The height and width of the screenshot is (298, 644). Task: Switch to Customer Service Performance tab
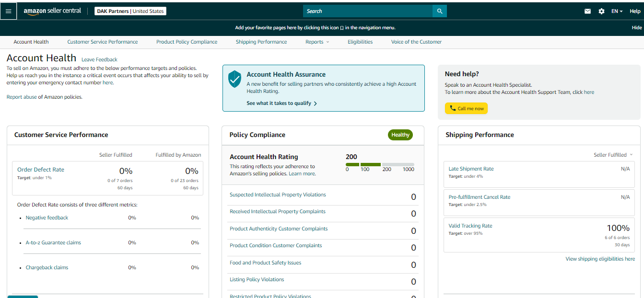click(103, 42)
